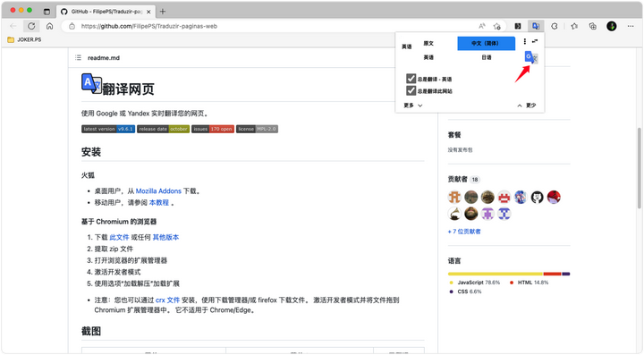This screenshot has width=644, height=355.
Task: Open the collections icon
Action: click(x=593, y=26)
